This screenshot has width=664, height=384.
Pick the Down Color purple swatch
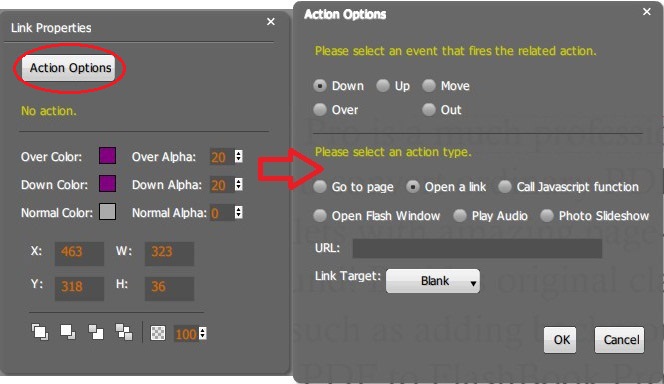click(108, 184)
